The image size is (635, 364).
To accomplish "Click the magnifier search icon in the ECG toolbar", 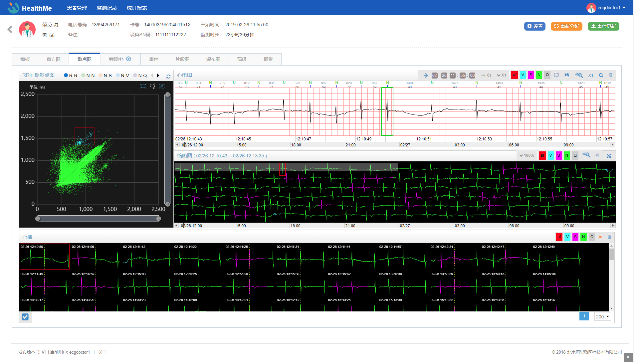I will (x=601, y=75).
